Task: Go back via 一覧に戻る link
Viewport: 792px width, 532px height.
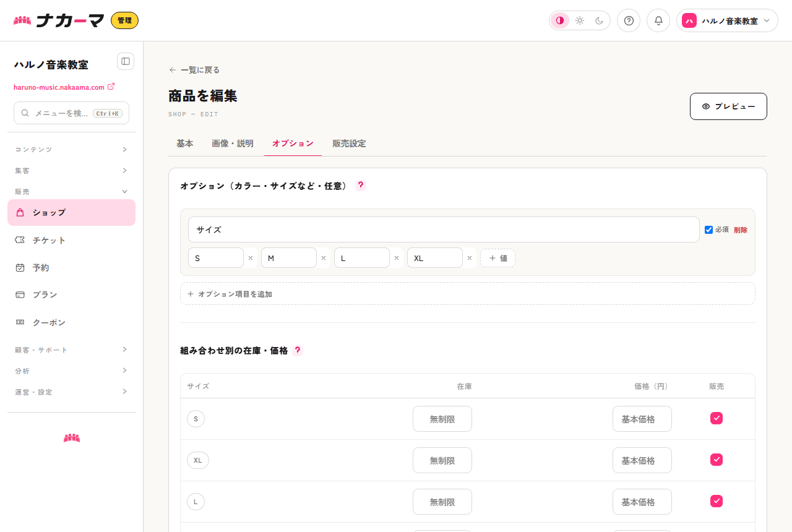Action: tap(194, 70)
